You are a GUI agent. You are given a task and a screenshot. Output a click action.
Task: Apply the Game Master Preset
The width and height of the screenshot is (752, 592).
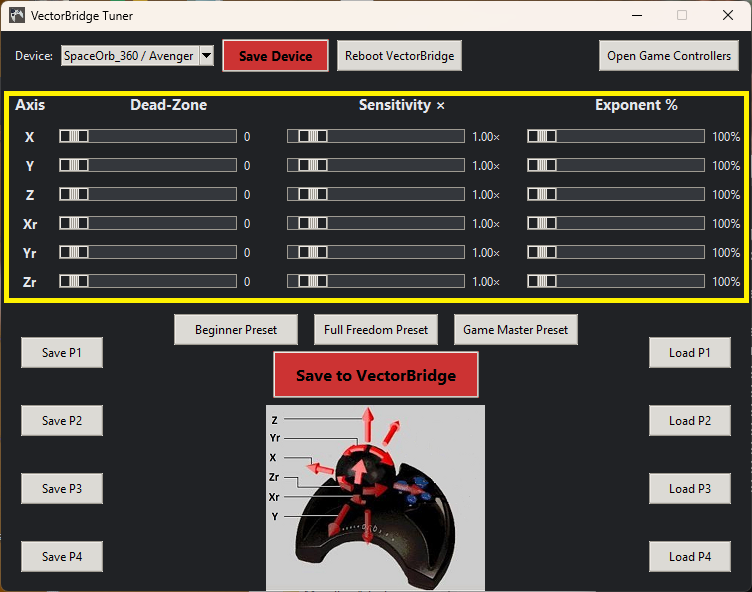tap(515, 329)
